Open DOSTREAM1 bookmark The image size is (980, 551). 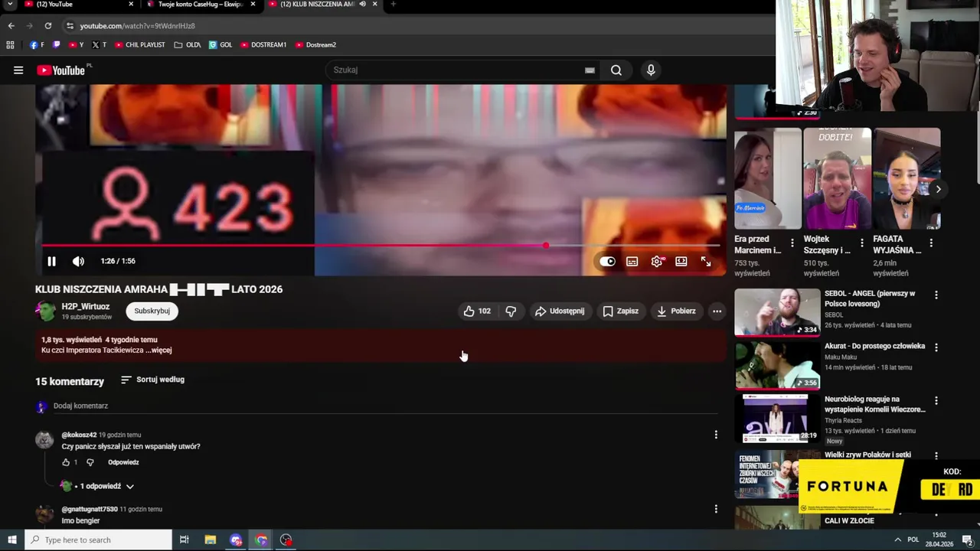coord(263,45)
